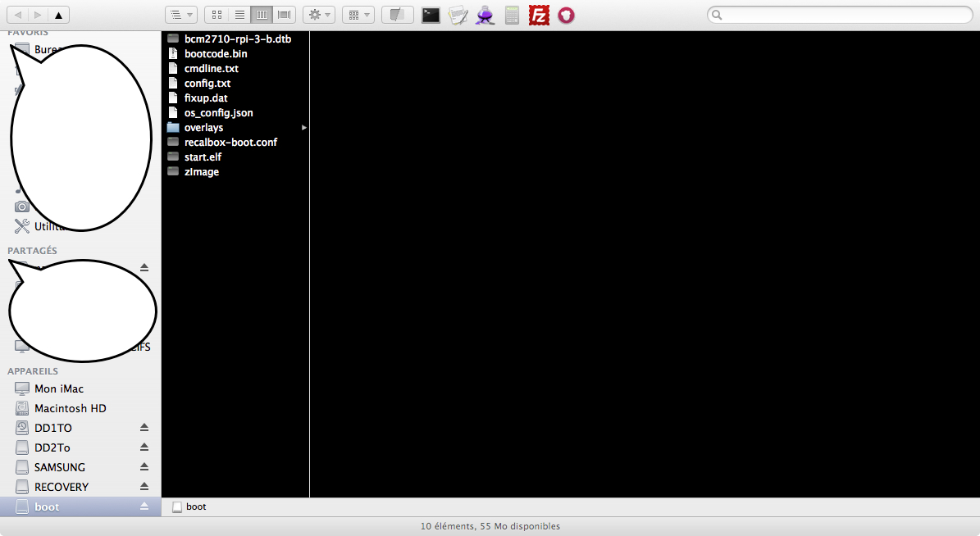The width and height of the screenshot is (980, 536).
Task: Expand the overlays folder arrow
Action: [x=304, y=128]
